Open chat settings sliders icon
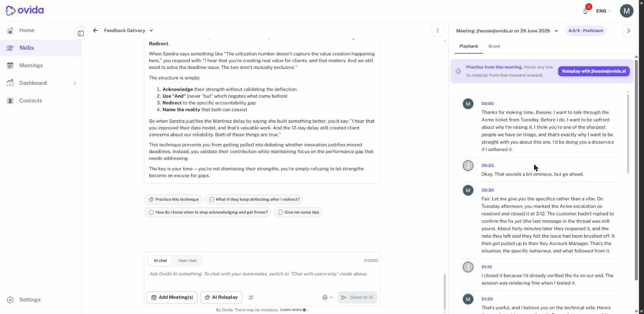644x314 pixels. pyautogui.click(x=251, y=297)
